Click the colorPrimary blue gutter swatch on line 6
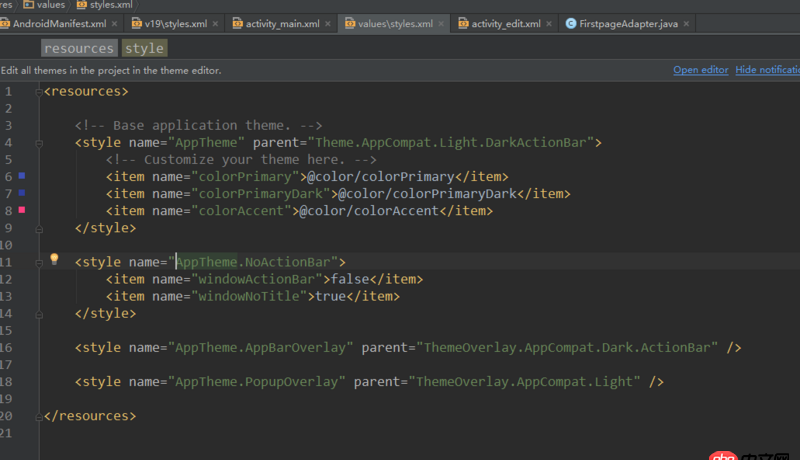Screen dimensions: 800x460 (22, 176)
